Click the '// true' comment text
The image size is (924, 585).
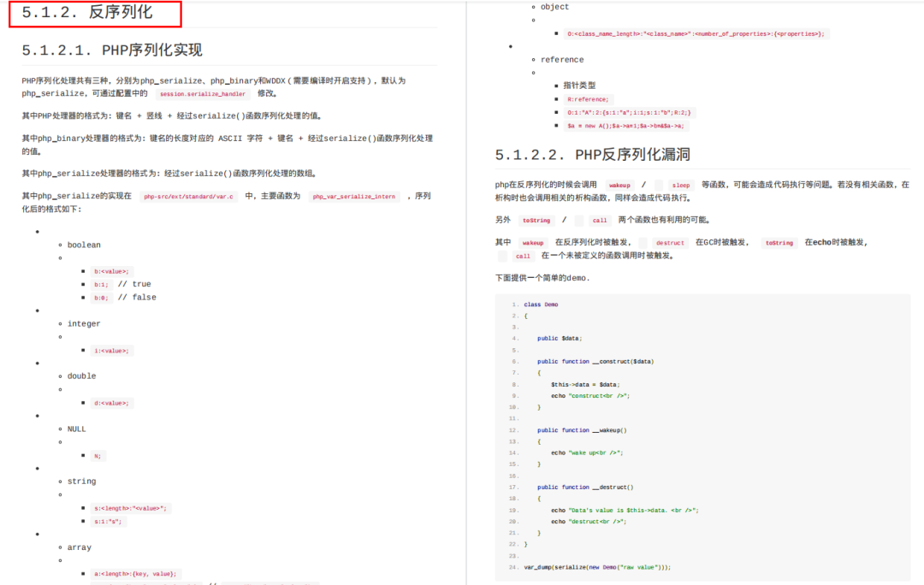(x=134, y=284)
